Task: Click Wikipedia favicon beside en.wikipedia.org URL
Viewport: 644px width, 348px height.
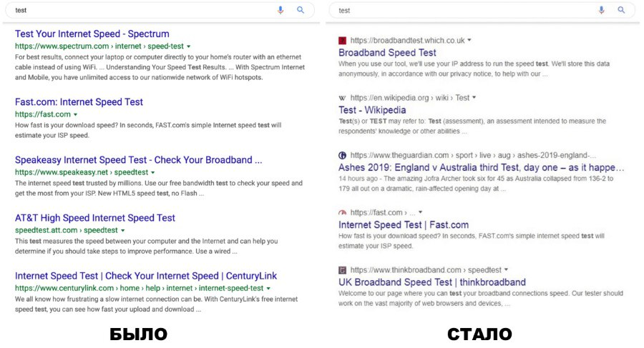Action: (x=342, y=98)
